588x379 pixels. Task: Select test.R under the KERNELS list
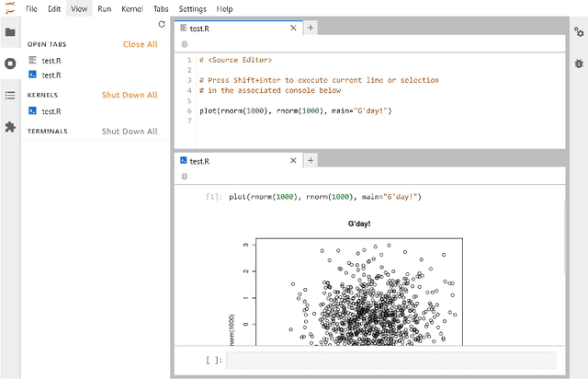[x=51, y=111]
